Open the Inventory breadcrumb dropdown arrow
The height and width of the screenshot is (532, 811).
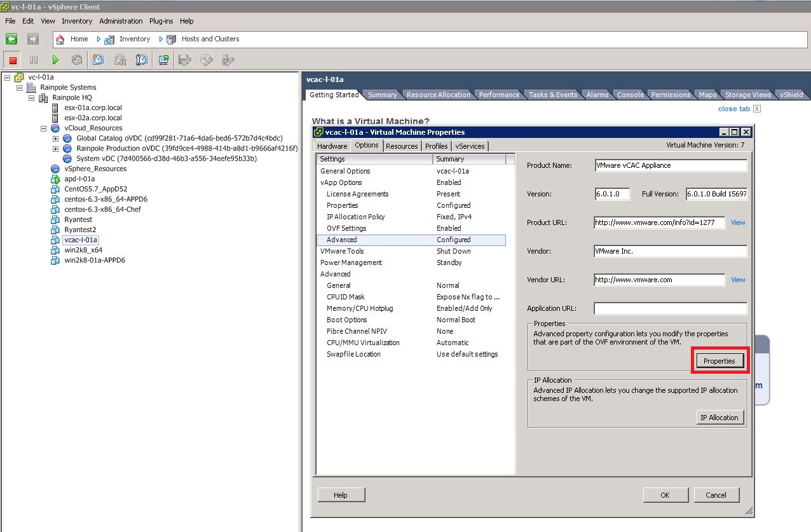[99, 39]
